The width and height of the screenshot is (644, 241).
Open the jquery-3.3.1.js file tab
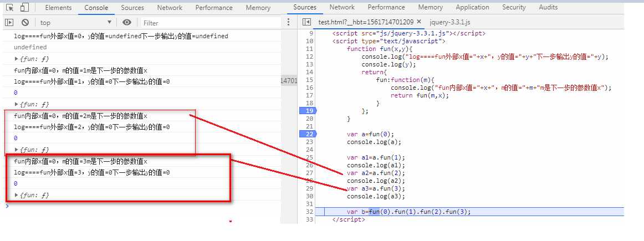pos(450,22)
